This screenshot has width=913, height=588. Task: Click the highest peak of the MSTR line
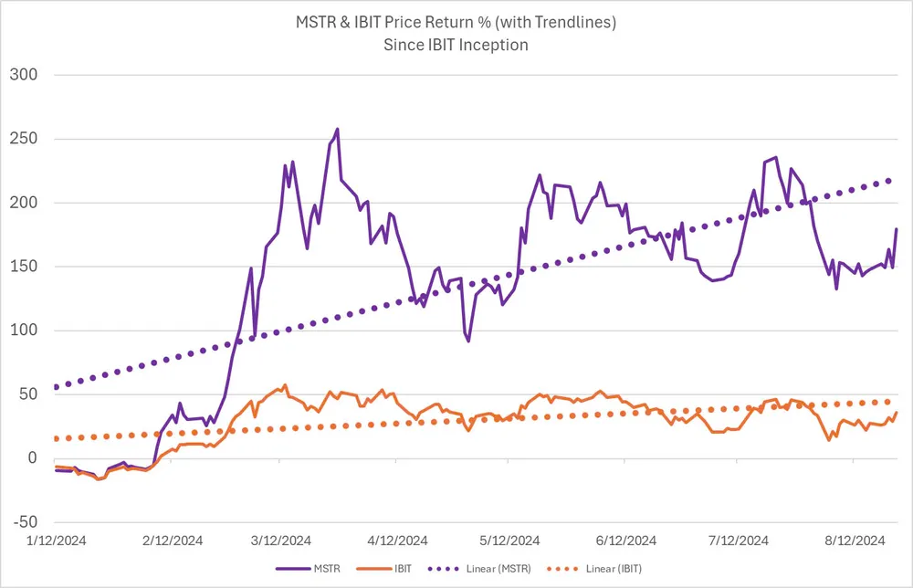[x=337, y=129]
